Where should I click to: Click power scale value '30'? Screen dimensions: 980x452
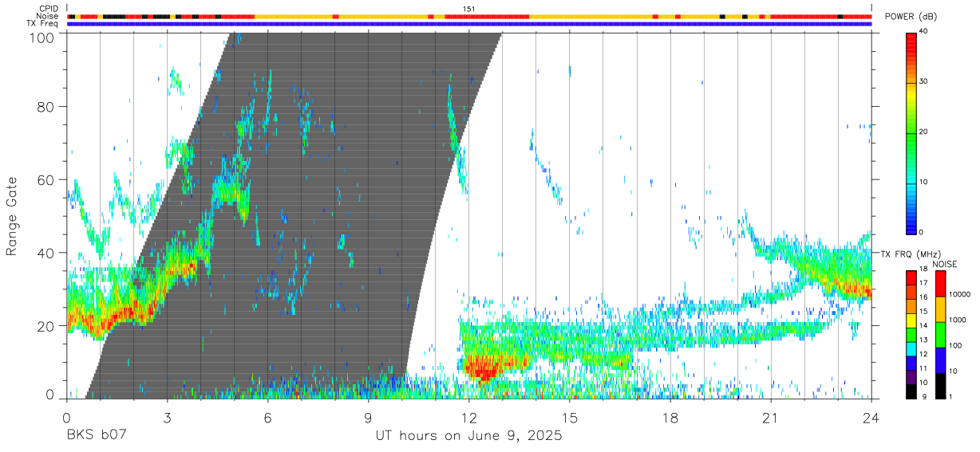coord(923,81)
